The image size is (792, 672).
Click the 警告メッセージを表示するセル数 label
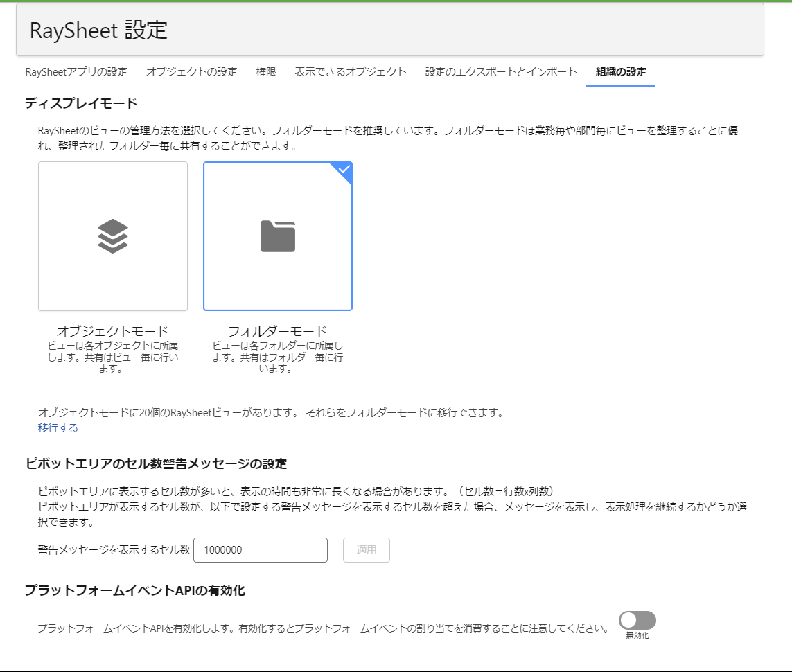114,550
